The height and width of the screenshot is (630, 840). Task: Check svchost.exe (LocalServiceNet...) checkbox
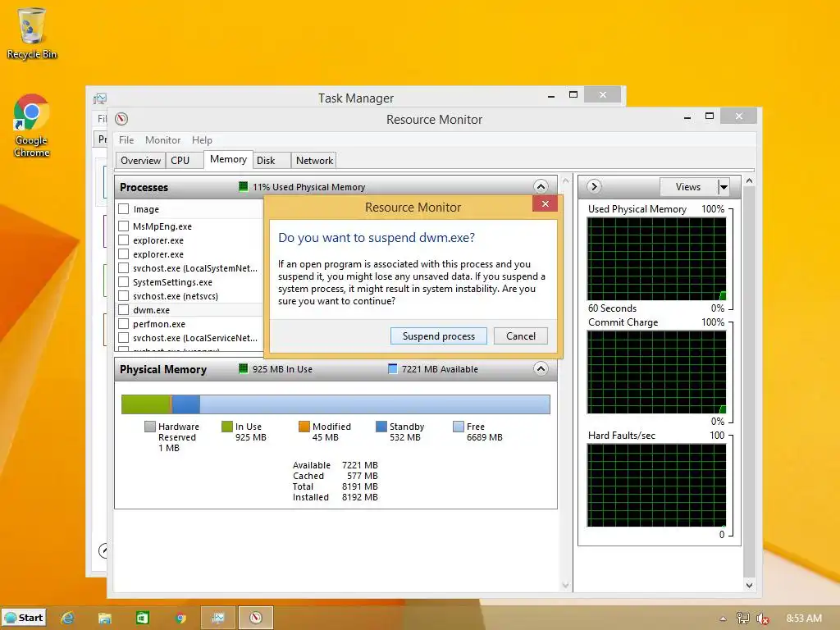click(x=124, y=337)
